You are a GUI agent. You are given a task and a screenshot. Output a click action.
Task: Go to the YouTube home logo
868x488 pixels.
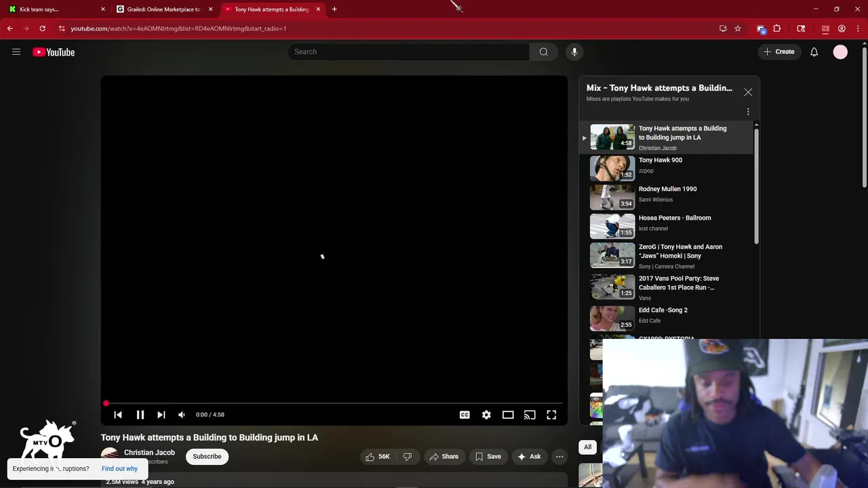[54, 52]
